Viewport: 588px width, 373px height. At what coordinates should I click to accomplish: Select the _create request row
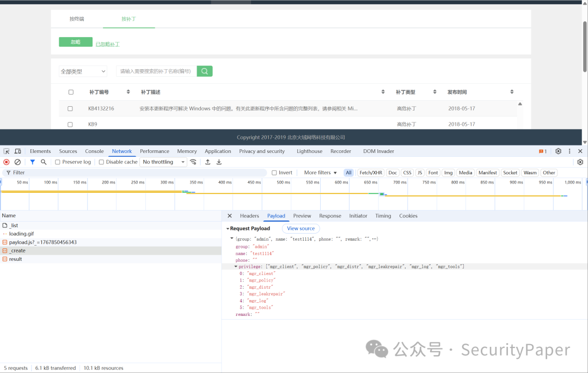coord(111,250)
